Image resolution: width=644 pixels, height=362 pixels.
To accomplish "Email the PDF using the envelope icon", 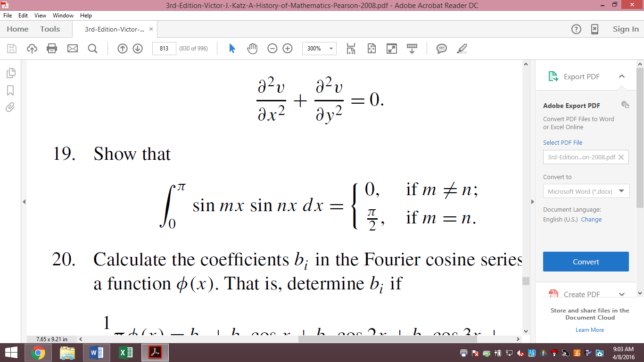I will click(72, 48).
